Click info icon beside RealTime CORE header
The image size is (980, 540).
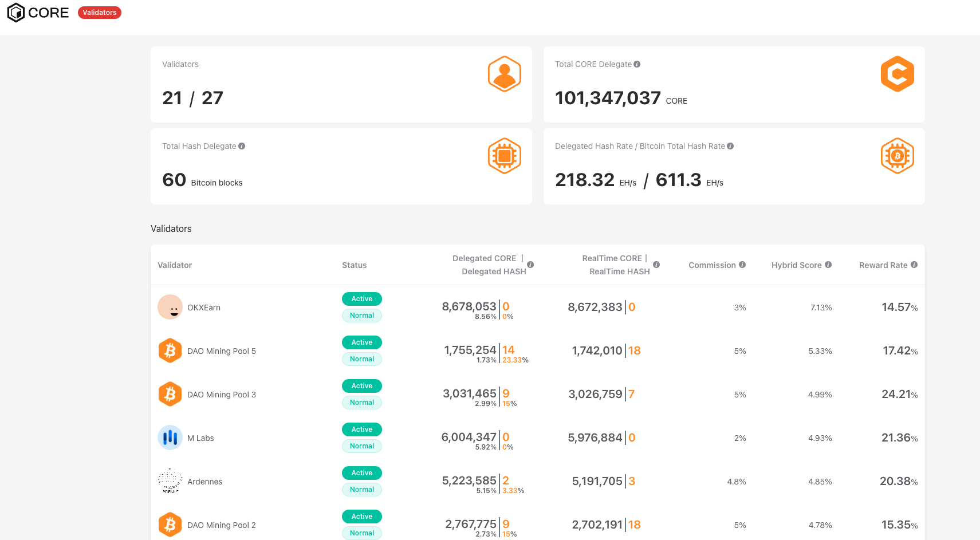click(x=656, y=265)
